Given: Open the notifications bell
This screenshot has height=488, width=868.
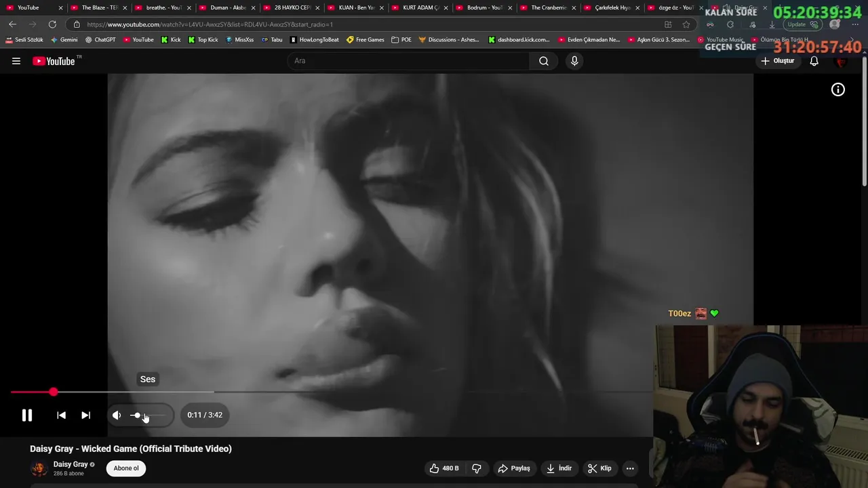Looking at the screenshot, I should 814,61.
